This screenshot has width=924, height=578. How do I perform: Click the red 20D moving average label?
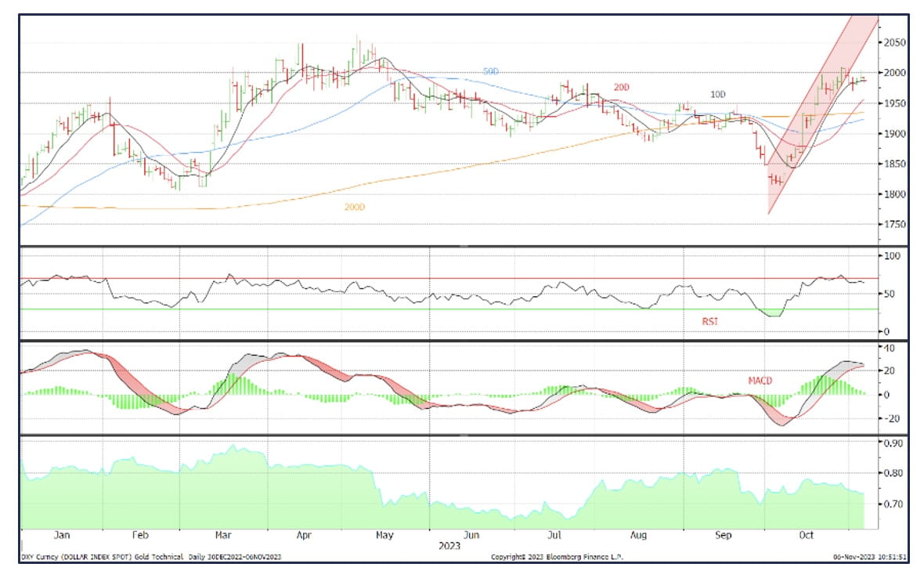tap(621, 87)
